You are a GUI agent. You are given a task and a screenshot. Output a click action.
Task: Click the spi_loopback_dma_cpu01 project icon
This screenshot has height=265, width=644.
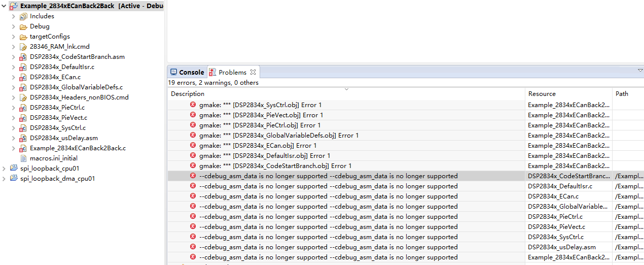coord(14,179)
